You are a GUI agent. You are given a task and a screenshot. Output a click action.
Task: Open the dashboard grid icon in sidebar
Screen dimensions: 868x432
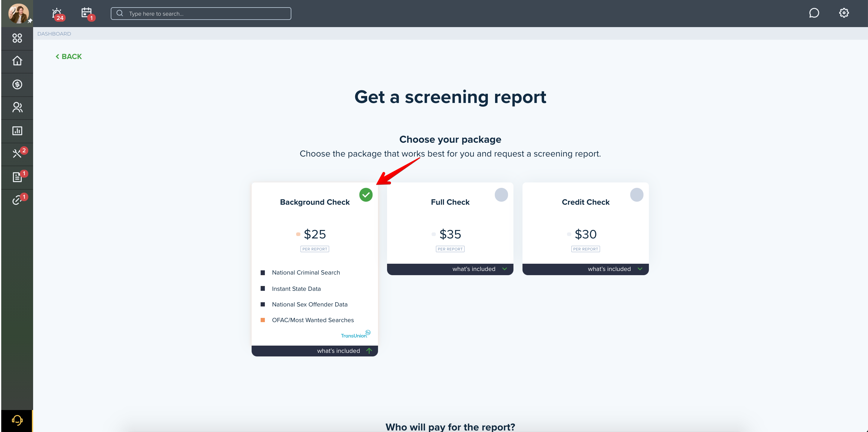[17, 38]
